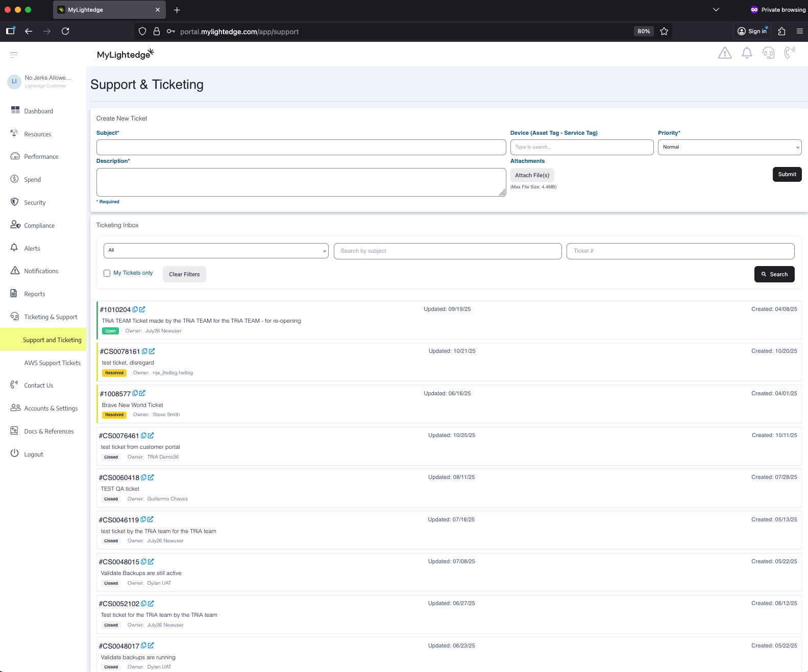Copy ticket number #CS0046119
The height and width of the screenshot is (672, 808).
143,519
